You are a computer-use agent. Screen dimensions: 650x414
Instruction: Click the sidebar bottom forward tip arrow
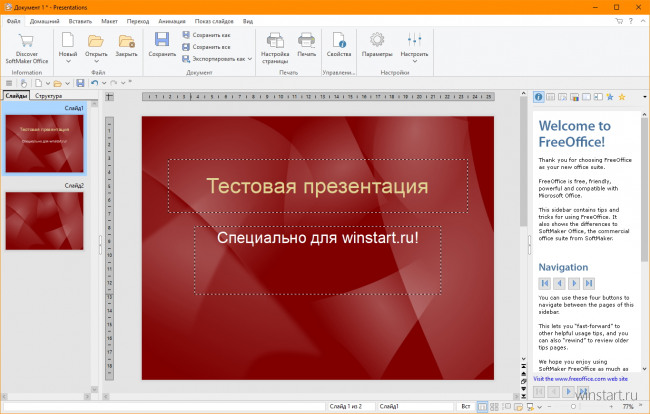(568, 392)
